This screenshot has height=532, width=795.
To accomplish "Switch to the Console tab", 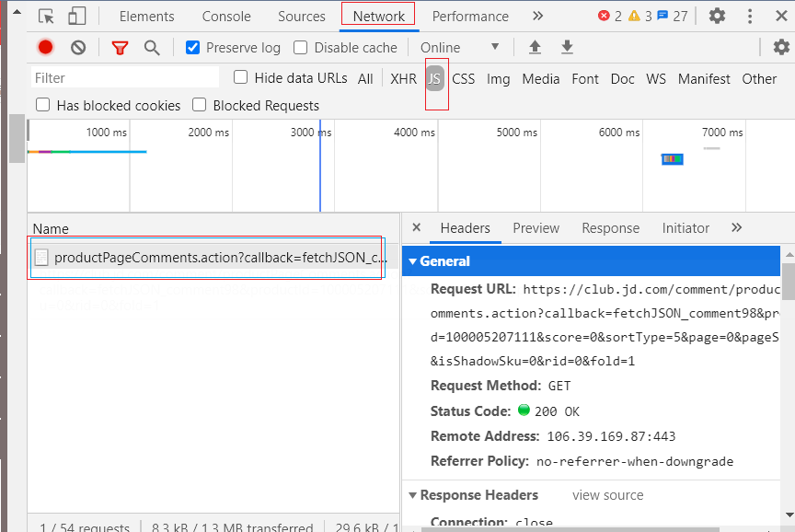I will [x=226, y=16].
